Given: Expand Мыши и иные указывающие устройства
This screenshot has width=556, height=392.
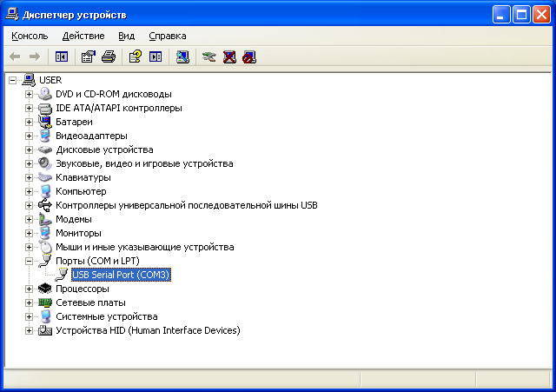Looking at the screenshot, I should (x=29, y=247).
